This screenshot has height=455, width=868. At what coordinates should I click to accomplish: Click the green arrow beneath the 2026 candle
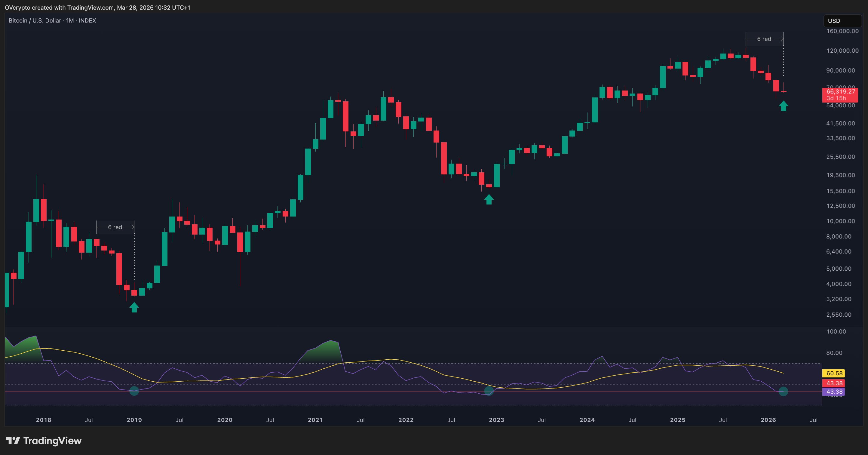[784, 106]
